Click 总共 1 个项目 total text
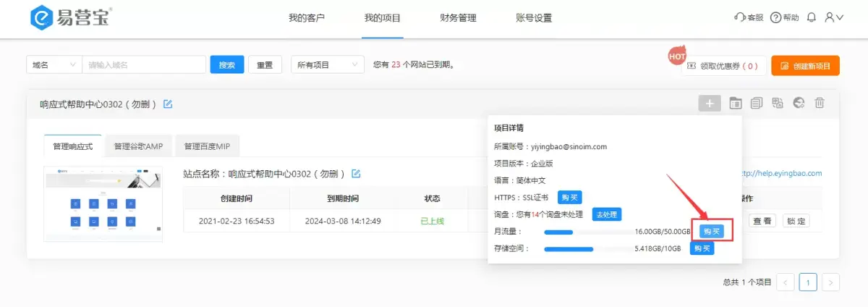 (747, 282)
